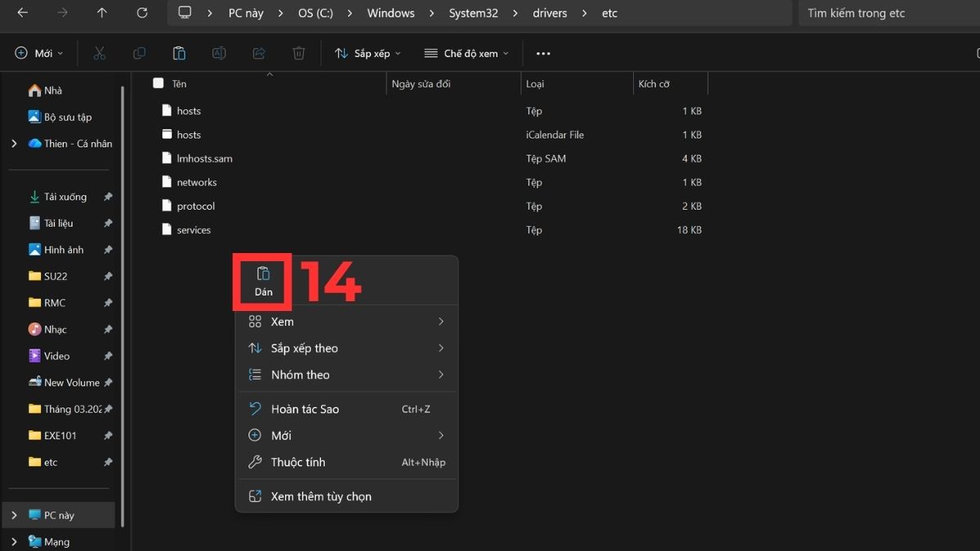Image resolution: width=980 pixels, height=551 pixels.
Task: Select the Cut (scissors) icon in toolbar
Action: (100, 52)
